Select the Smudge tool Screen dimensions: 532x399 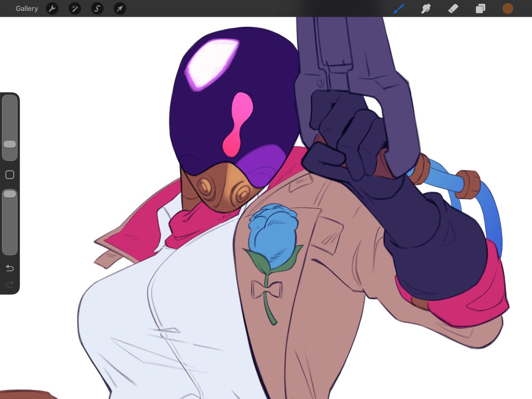(426, 8)
